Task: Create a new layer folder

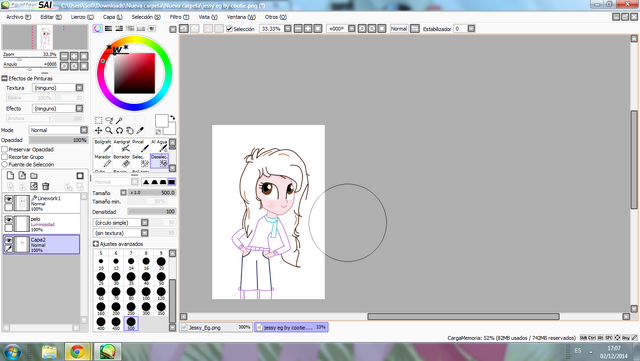Action: click(34, 176)
